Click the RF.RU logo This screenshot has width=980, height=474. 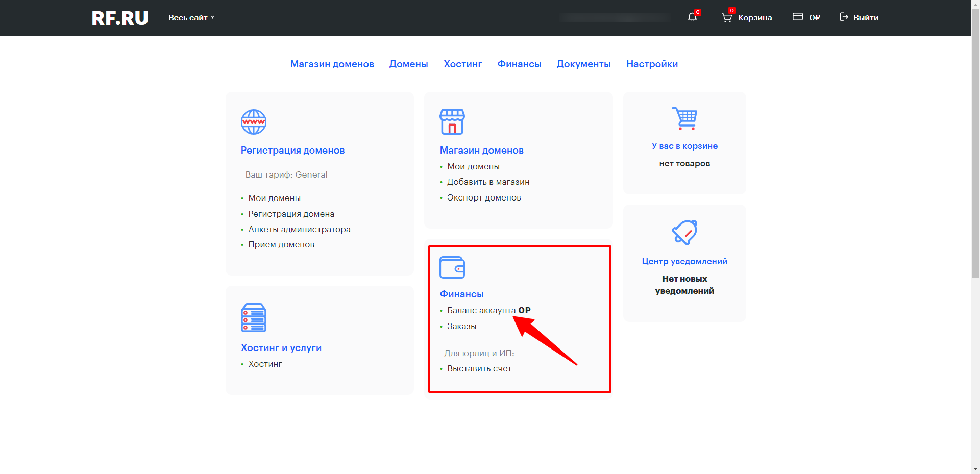coord(120,18)
